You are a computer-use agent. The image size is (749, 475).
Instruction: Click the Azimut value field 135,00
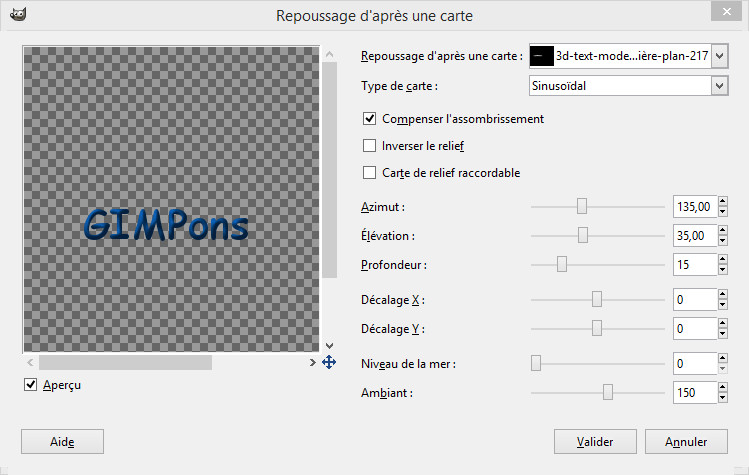point(695,206)
